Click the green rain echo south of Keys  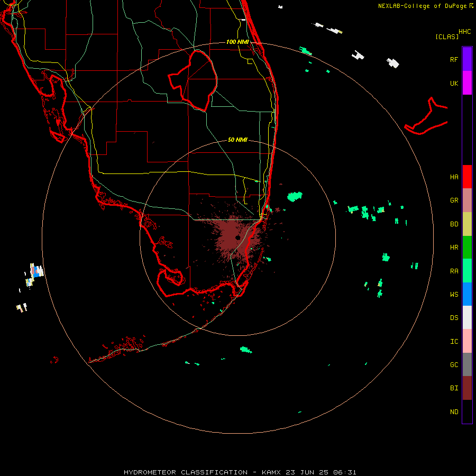tap(246, 350)
